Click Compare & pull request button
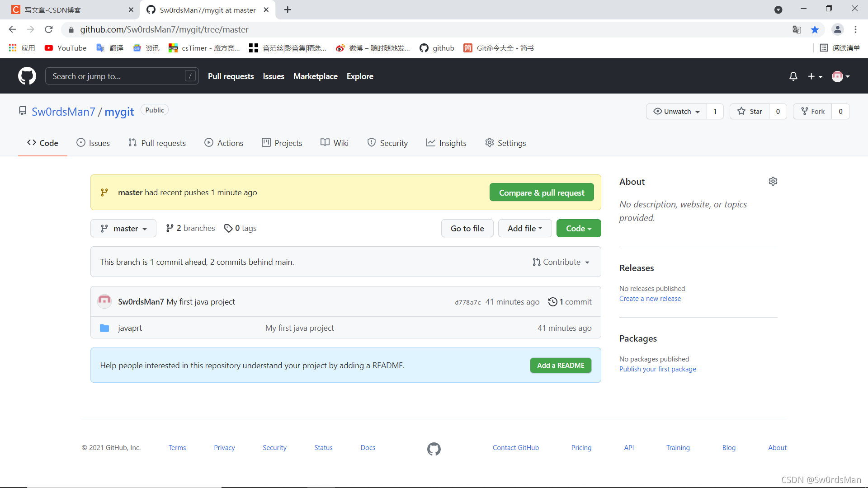This screenshot has height=488, width=868. click(542, 192)
